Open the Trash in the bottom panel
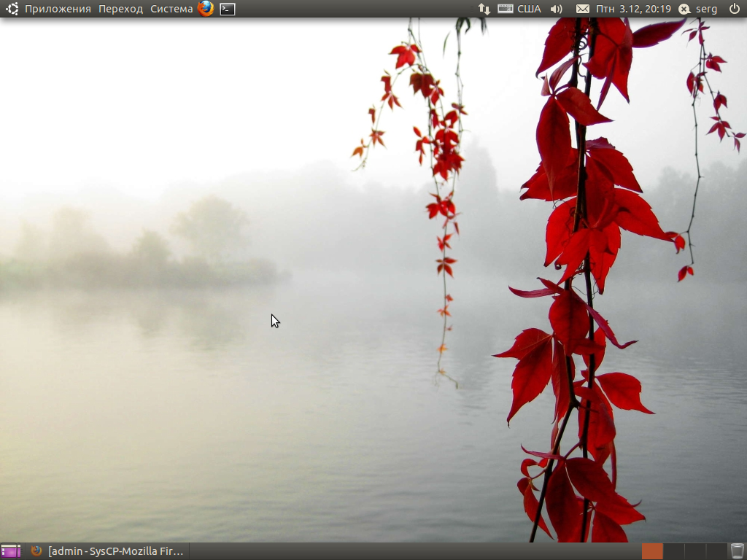Image resolution: width=747 pixels, height=560 pixels. (737, 551)
